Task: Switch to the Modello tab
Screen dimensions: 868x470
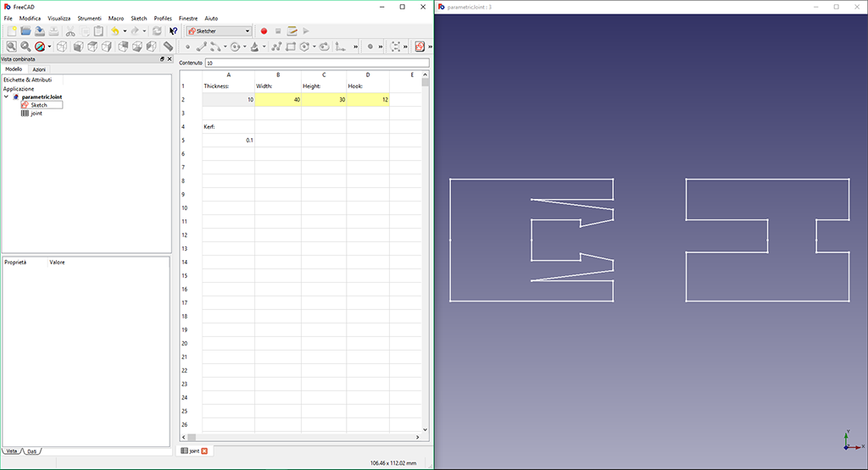Action: 14,69
